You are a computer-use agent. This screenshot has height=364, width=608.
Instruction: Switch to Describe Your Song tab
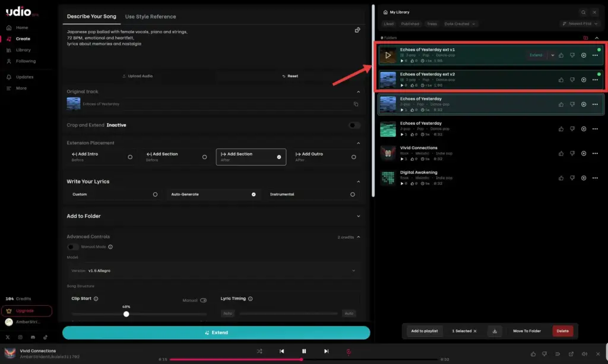point(91,17)
